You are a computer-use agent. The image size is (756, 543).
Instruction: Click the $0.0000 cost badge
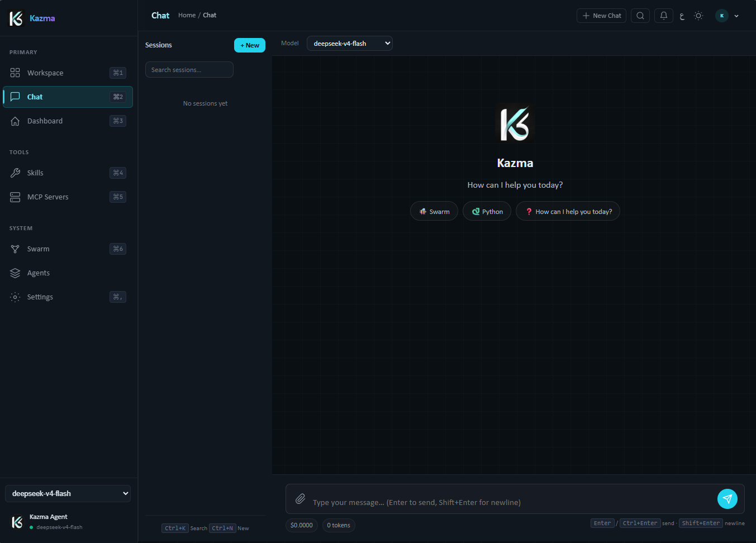click(302, 525)
